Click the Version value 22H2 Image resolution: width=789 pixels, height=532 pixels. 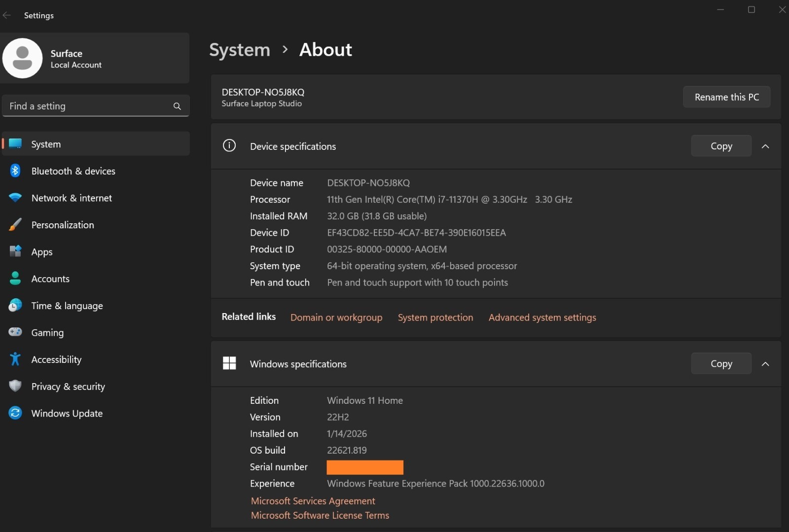[338, 417]
